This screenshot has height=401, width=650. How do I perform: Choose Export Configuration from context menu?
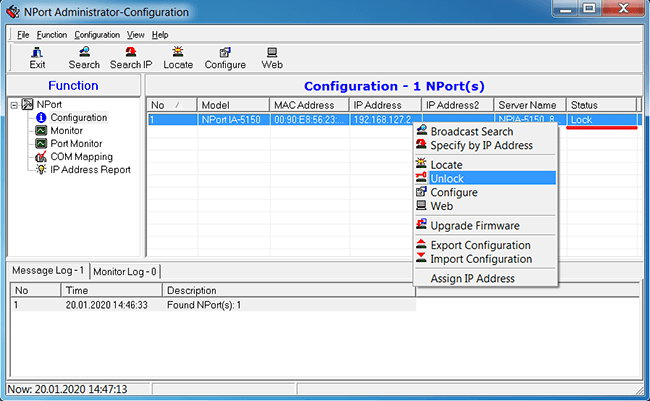point(485,245)
